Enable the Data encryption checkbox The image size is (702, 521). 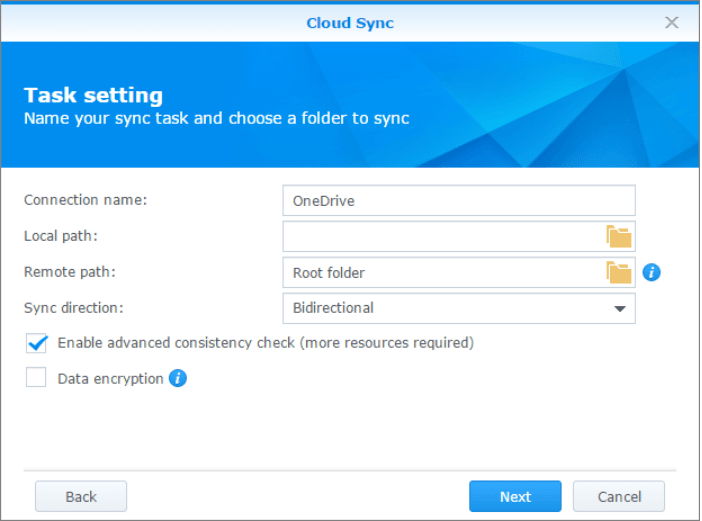pyautogui.click(x=37, y=378)
